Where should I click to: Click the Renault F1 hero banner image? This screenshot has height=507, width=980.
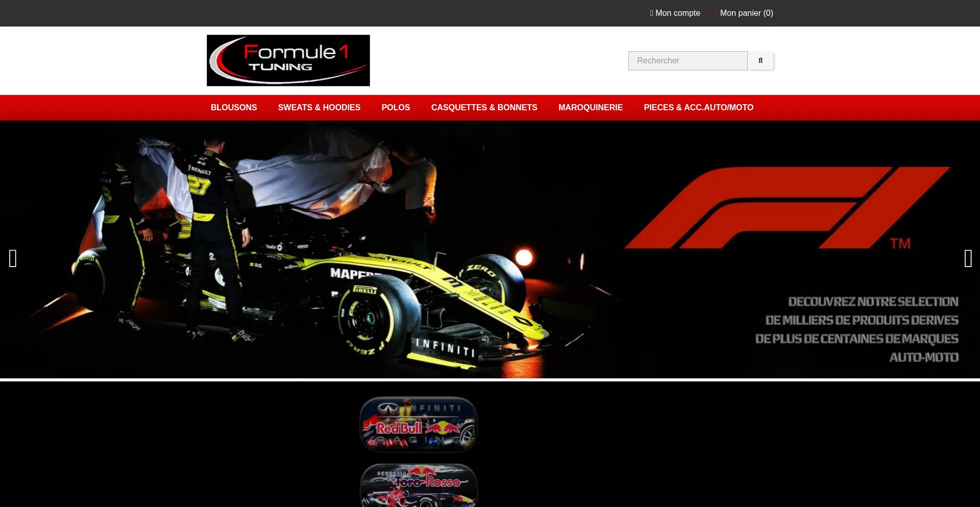point(490,250)
